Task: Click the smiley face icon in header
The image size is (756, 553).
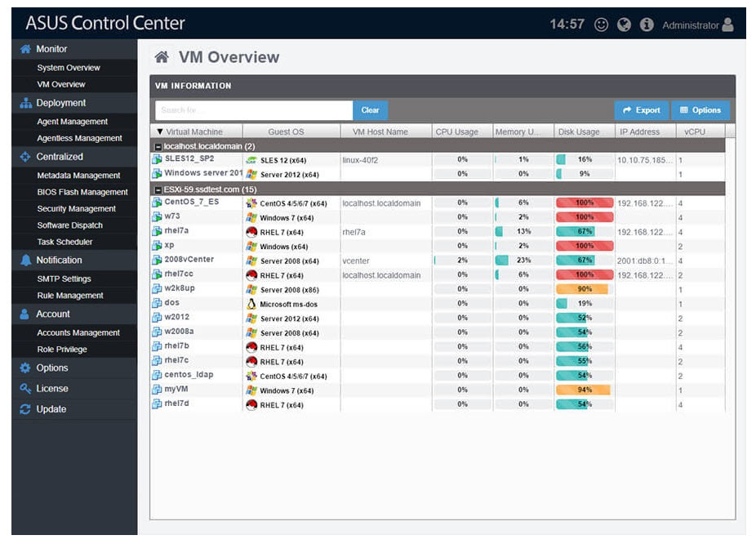Action: coord(601,25)
